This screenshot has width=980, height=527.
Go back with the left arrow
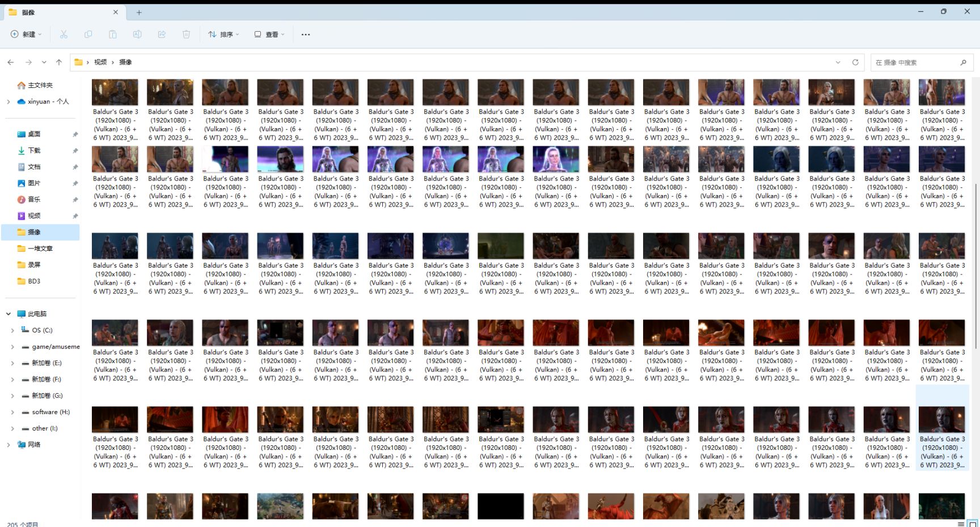[11, 62]
